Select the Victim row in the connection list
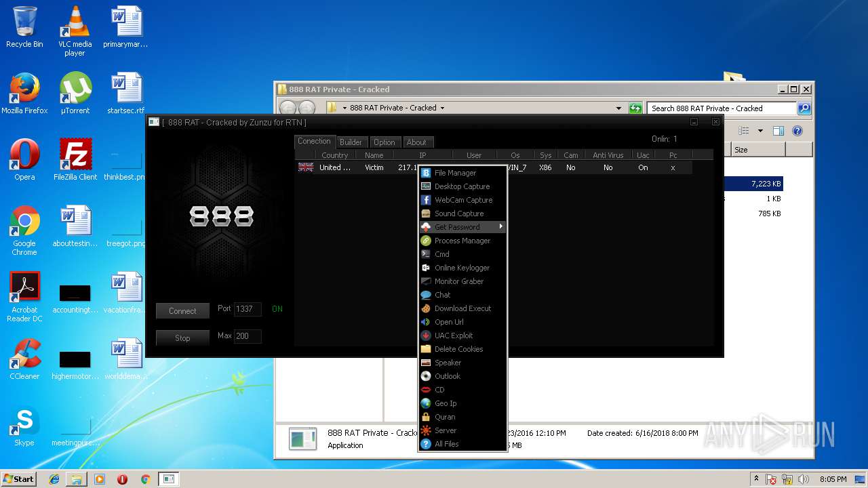The height and width of the screenshot is (488, 868). [x=494, y=167]
